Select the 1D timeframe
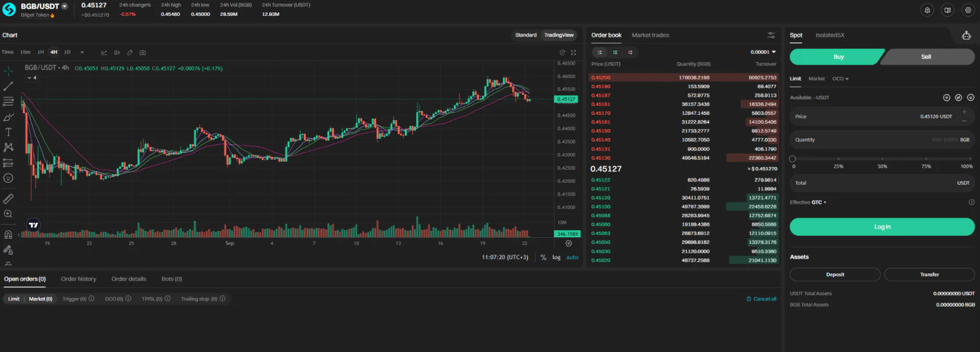 (x=67, y=52)
